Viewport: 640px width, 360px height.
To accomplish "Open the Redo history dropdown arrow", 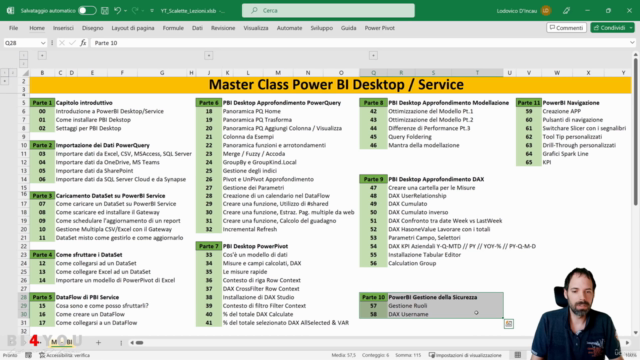I will tap(142, 11).
